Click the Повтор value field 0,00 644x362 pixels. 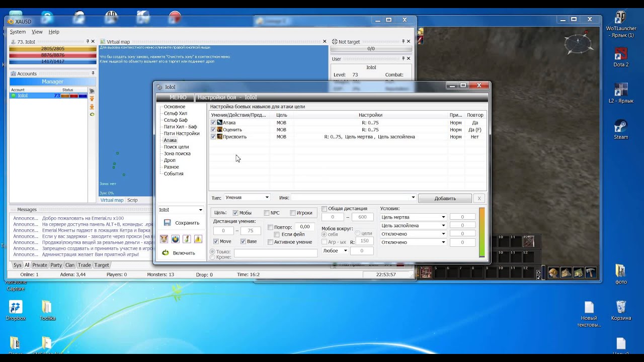coord(304,227)
